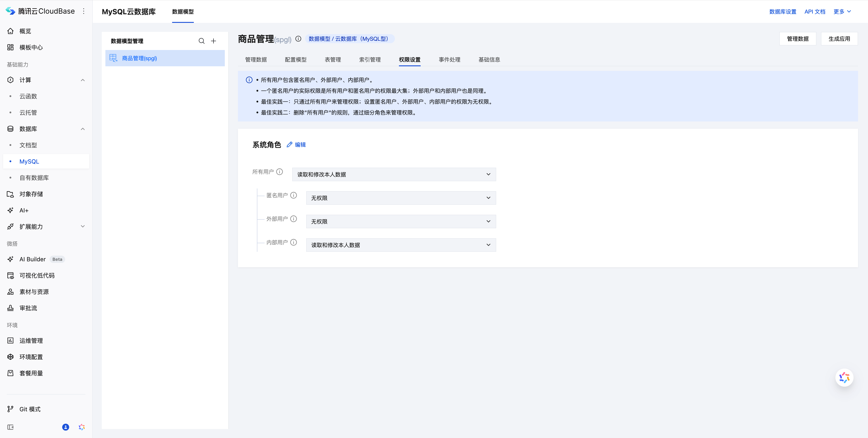Open 文档型 database in sidebar
Image resolution: width=868 pixels, height=438 pixels.
pyautogui.click(x=28, y=145)
